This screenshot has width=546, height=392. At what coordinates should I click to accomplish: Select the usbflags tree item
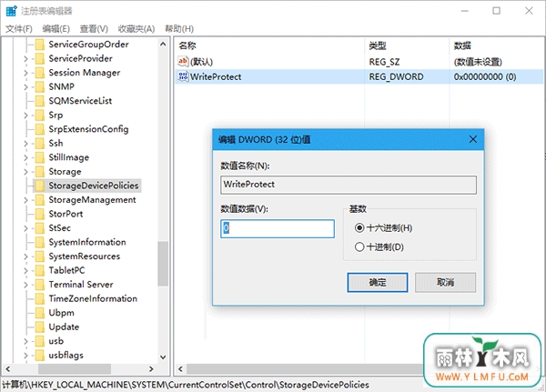66,356
